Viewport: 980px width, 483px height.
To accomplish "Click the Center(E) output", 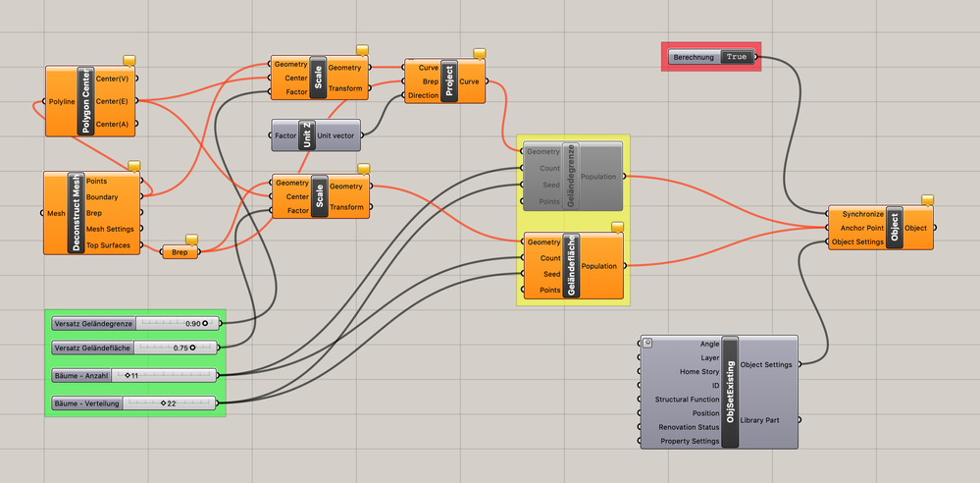I will 113,101.
